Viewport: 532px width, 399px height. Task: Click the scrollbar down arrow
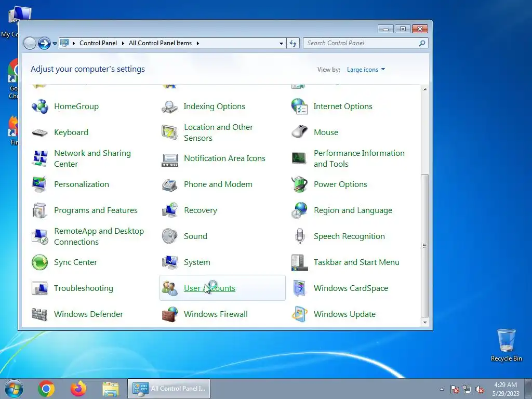[x=425, y=323]
